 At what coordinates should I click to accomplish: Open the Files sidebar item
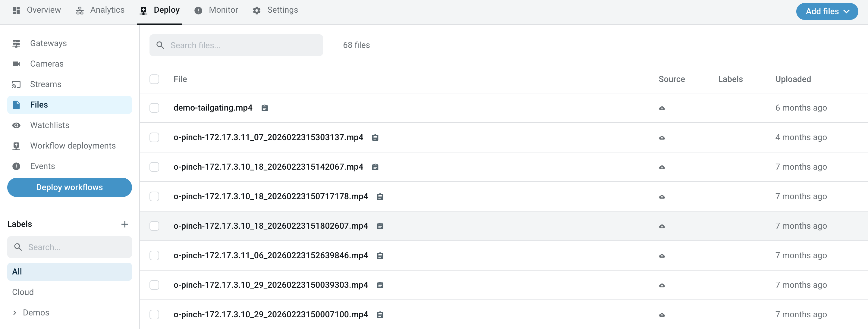69,105
